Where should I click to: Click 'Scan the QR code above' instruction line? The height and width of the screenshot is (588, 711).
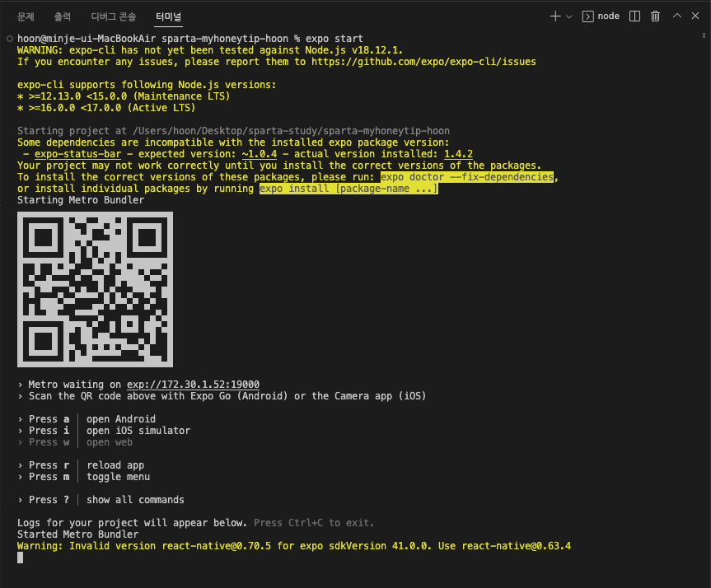pos(222,396)
